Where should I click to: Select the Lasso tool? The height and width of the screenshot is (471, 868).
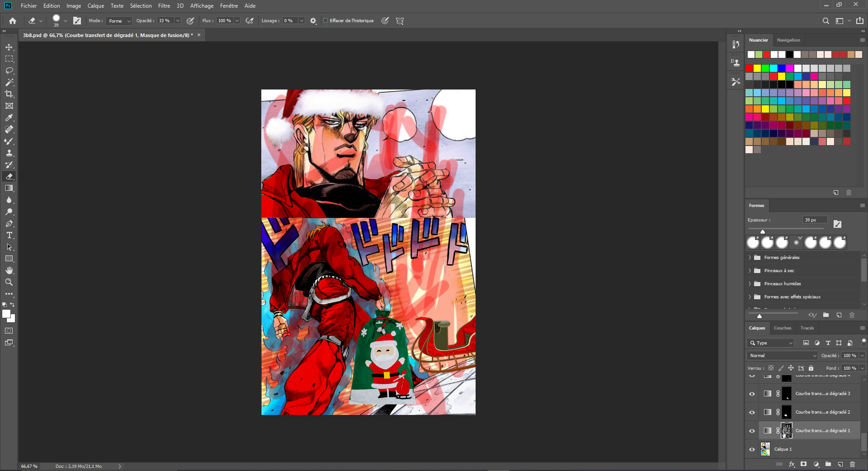pyautogui.click(x=9, y=71)
